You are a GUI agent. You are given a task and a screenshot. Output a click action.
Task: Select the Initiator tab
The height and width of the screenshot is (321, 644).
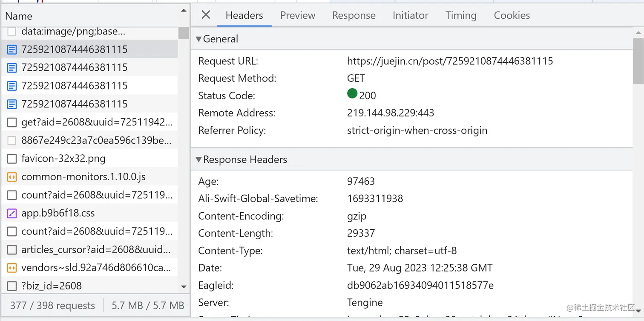[410, 15]
